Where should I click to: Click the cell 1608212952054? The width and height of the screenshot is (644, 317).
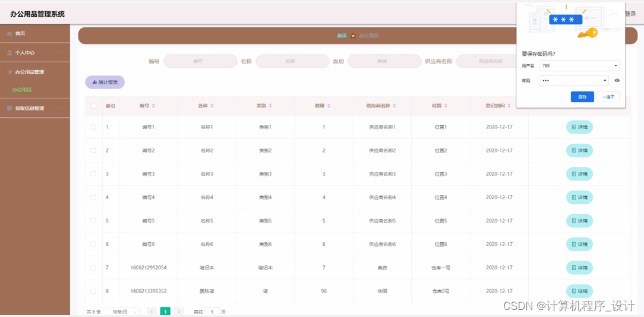[149, 268]
